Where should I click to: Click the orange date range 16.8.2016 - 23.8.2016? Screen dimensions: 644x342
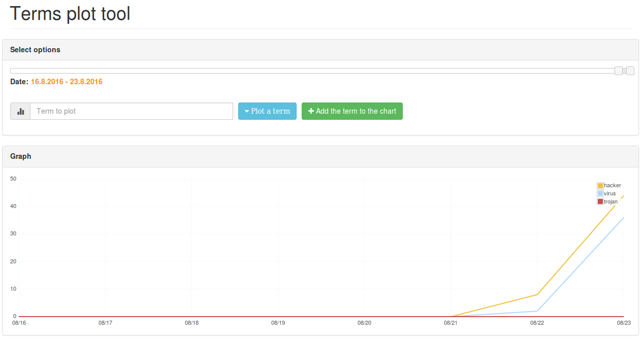pos(67,82)
